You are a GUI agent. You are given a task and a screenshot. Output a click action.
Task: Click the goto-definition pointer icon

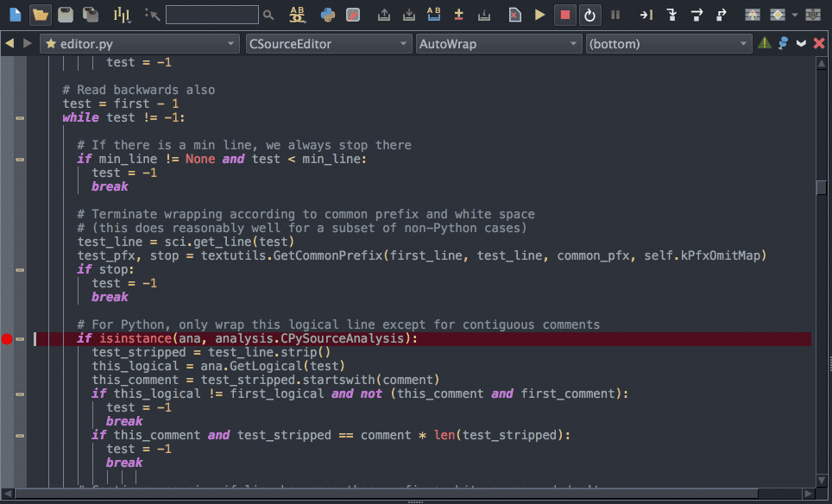tap(152, 15)
